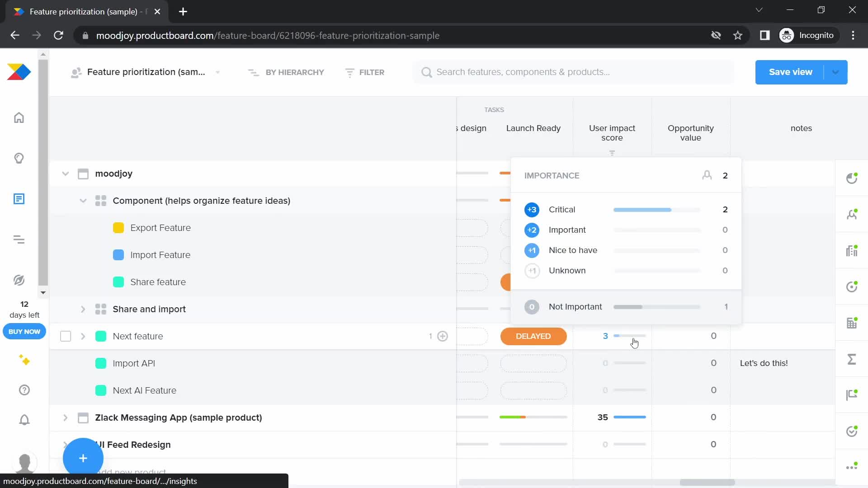Open the sigma formula panel icon
This screenshot has width=868, height=488.
pos(852,359)
